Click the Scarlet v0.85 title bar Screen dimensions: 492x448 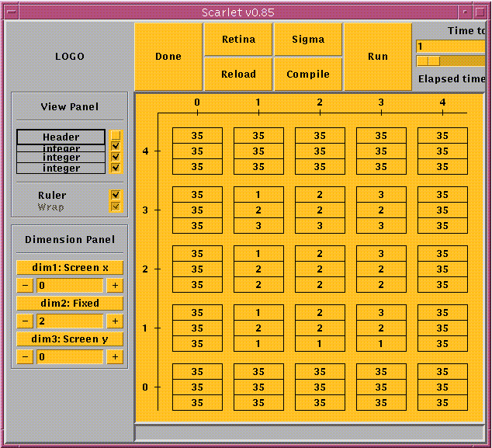(x=238, y=12)
